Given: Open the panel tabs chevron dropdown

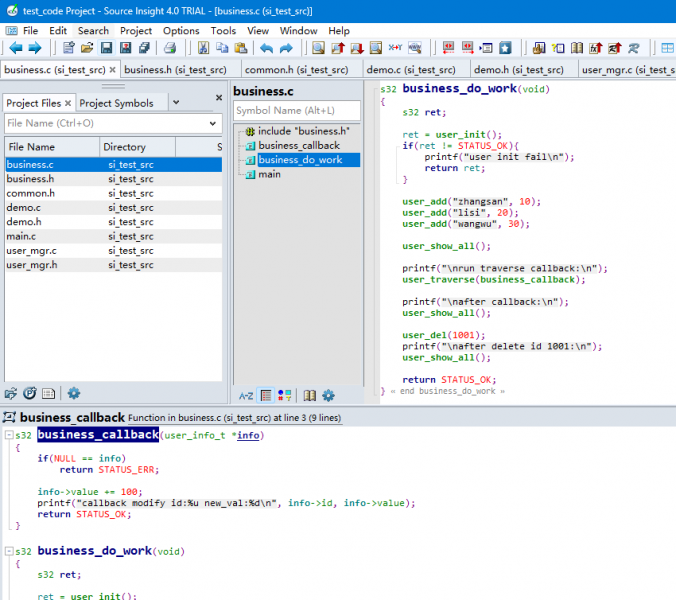Looking at the screenshot, I should tap(176, 102).
